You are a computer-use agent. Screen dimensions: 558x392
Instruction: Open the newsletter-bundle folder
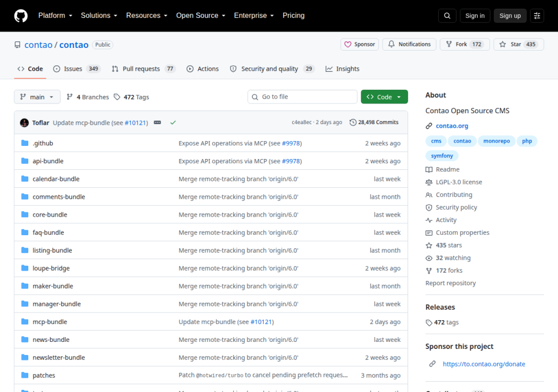(x=59, y=358)
